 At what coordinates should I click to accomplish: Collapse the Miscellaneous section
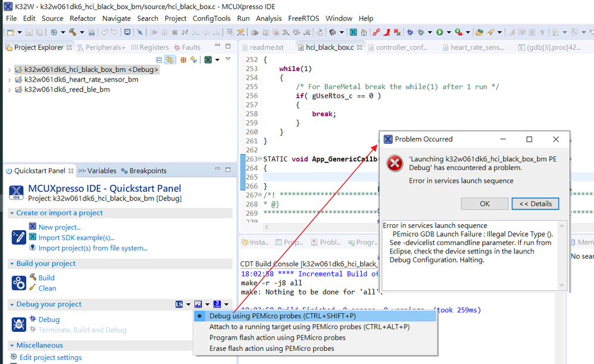click(12, 346)
